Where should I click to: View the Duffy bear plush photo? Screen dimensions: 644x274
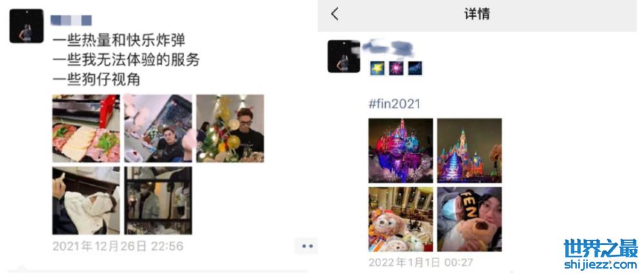click(401, 219)
